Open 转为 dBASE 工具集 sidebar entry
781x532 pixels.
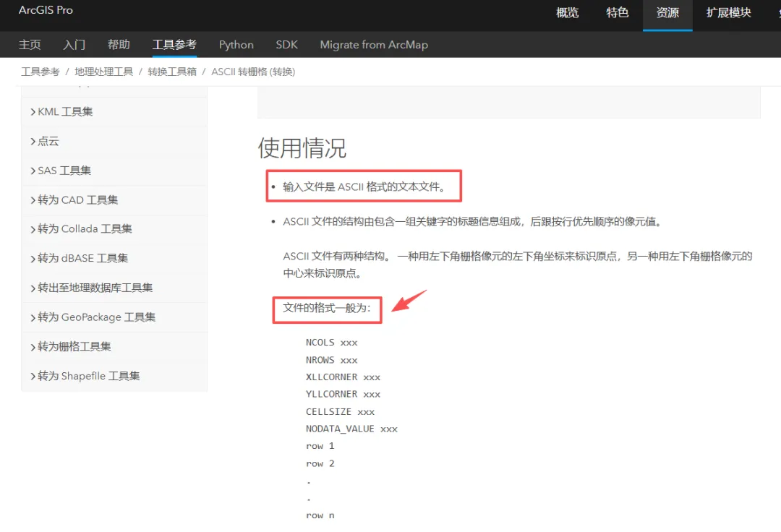pyautogui.click(x=82, y=258)
